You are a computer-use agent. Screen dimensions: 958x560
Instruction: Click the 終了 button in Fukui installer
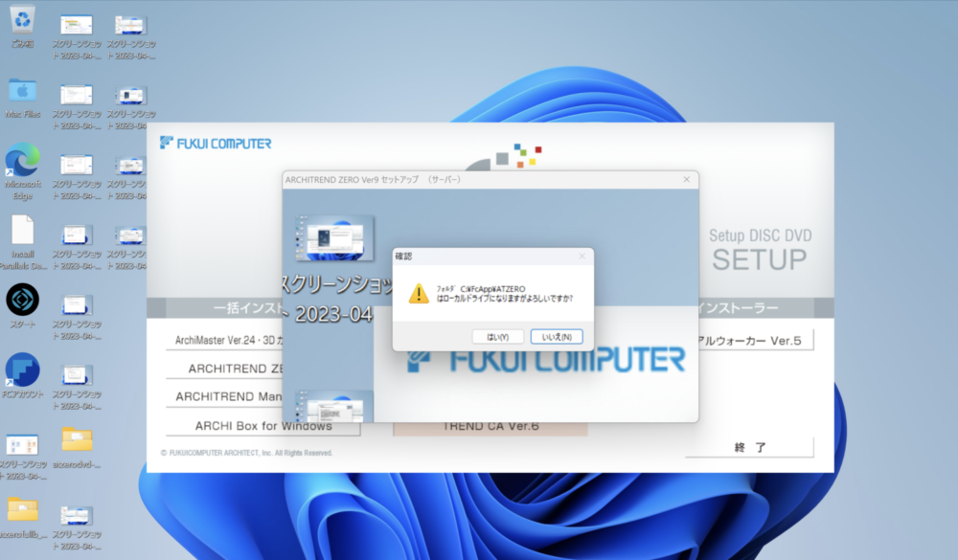[x=750, y=447]
